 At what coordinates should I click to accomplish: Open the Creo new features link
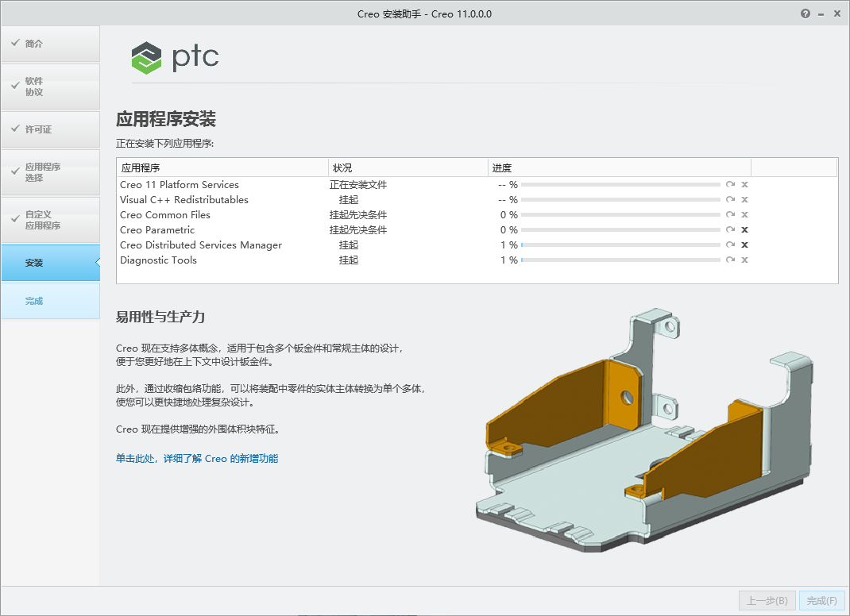pyautogui.click(x=196, y=458)
